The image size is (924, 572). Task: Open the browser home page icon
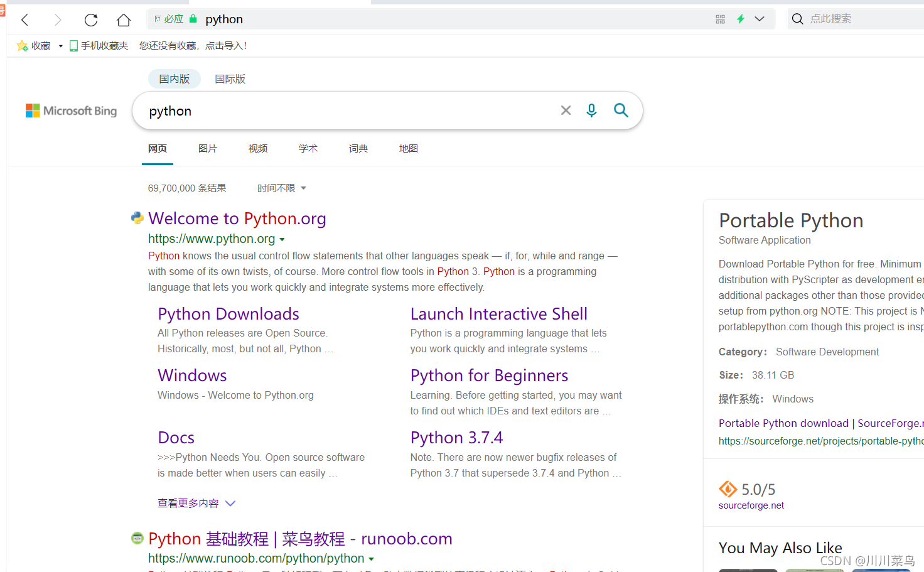coord(124,20)
